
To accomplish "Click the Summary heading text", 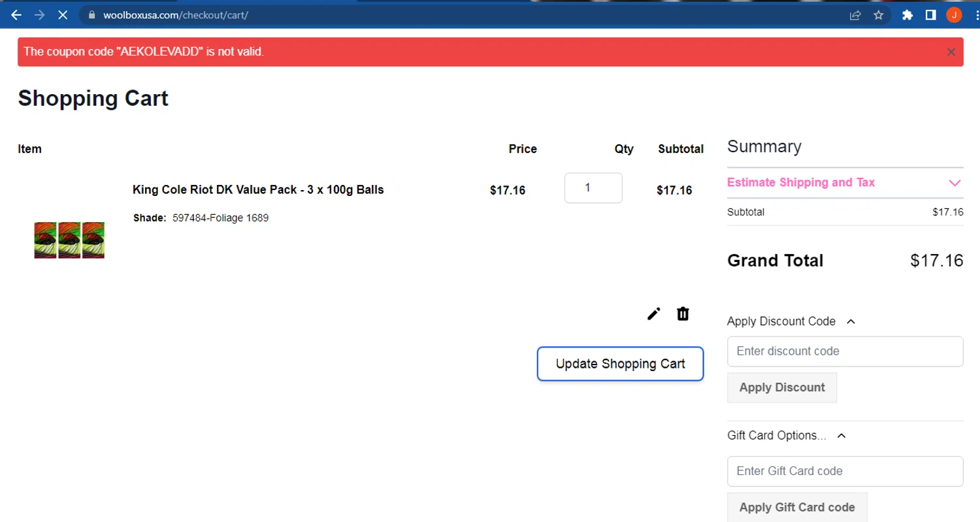I will click(x=764, y=146).
